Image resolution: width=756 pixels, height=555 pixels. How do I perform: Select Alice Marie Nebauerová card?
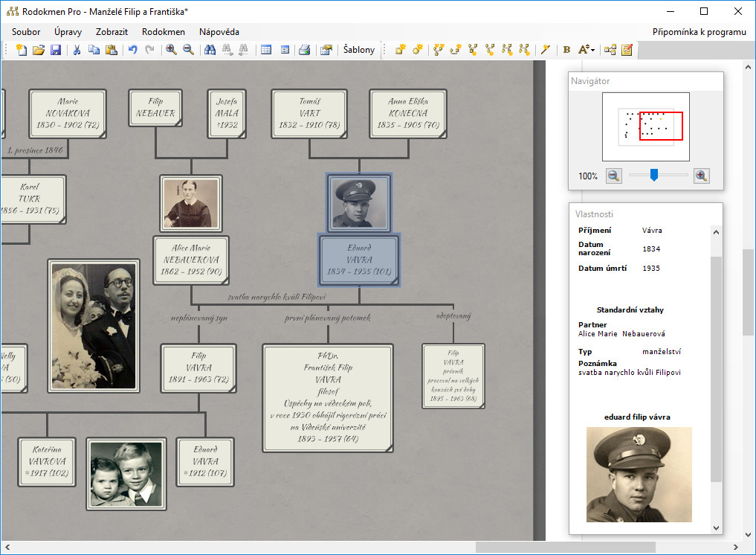coord(191,260)
